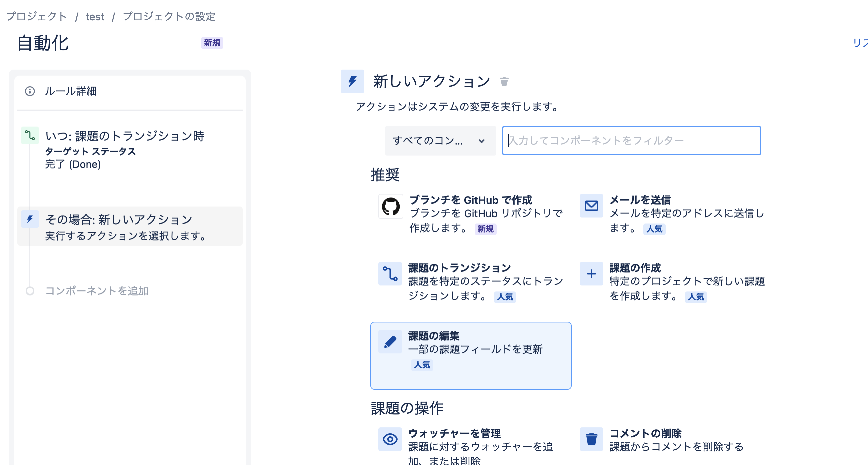
Task: Click the 推奨 section heading
Action: (x=385, y=175)
